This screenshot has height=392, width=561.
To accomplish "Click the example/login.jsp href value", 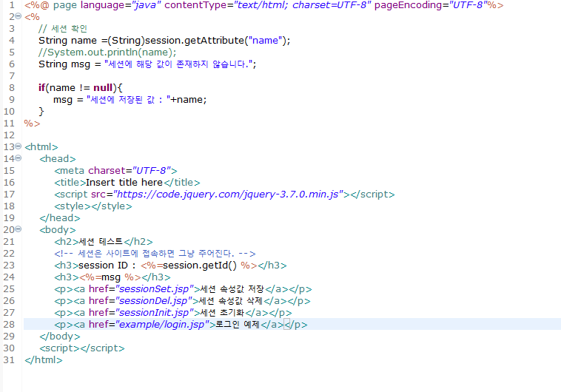I will pos(162,325).
